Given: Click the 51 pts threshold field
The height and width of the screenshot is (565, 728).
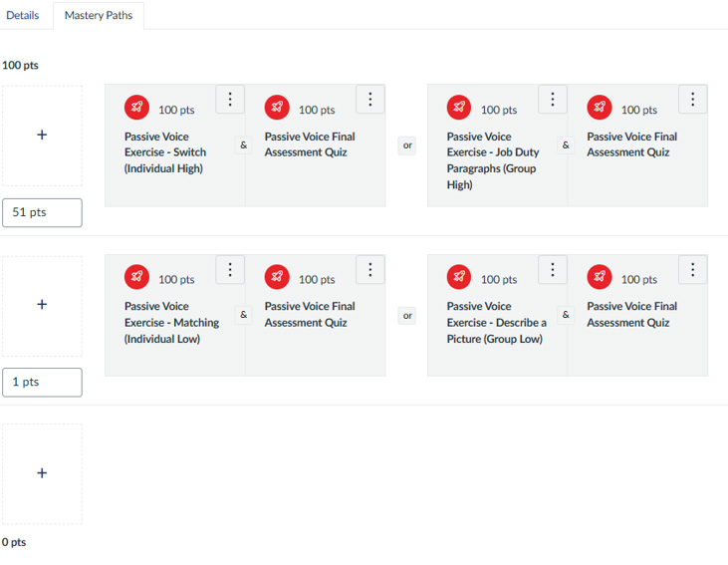Looking at the screenshot, I should click(42, 212).
